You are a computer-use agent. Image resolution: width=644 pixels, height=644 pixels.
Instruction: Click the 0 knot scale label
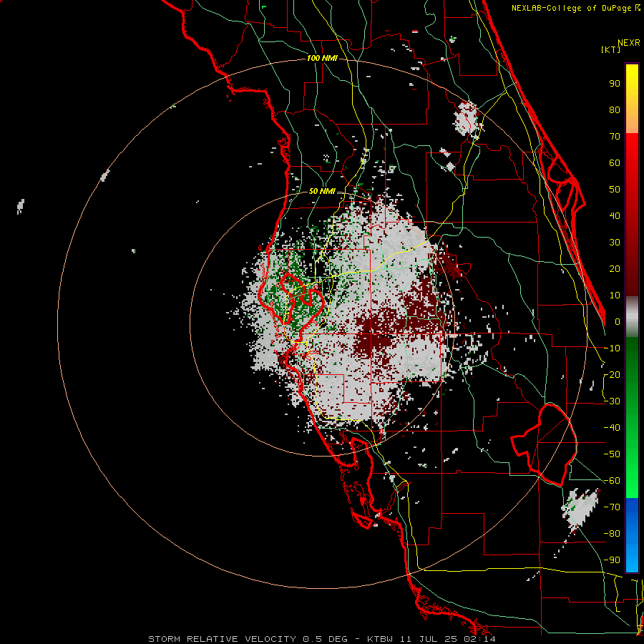tap(618, 321)
